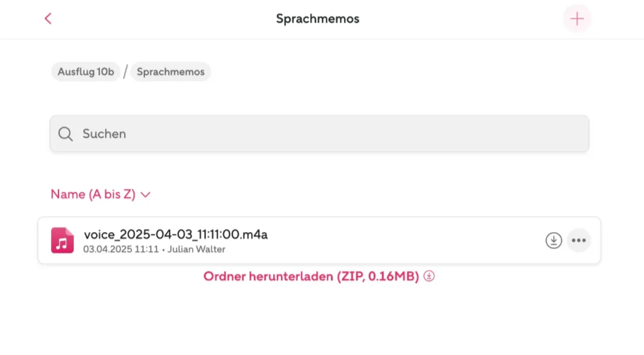Click the download icon beside Ordner herunterladen

pos(429,276)
